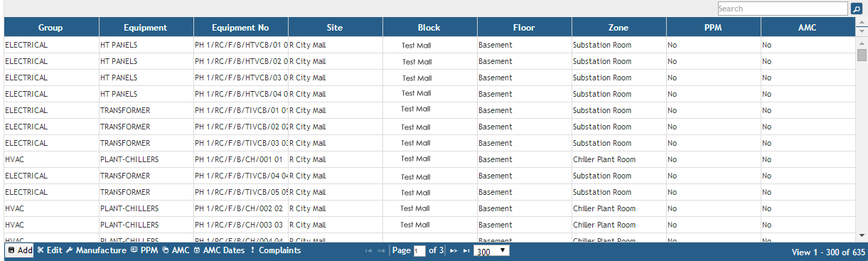Open Edit for the selected equipment
The width and height of the screenshot is (868, 261).
[50, 250]
